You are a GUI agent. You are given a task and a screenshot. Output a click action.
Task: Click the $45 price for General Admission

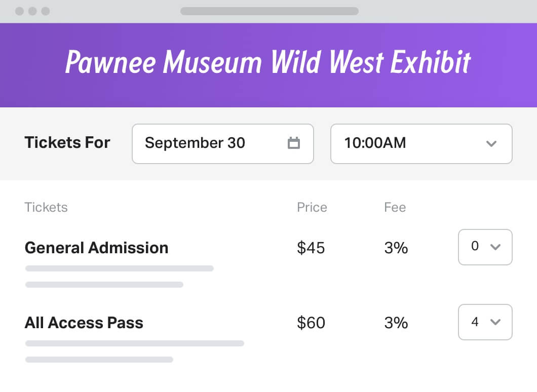(311, 248)
